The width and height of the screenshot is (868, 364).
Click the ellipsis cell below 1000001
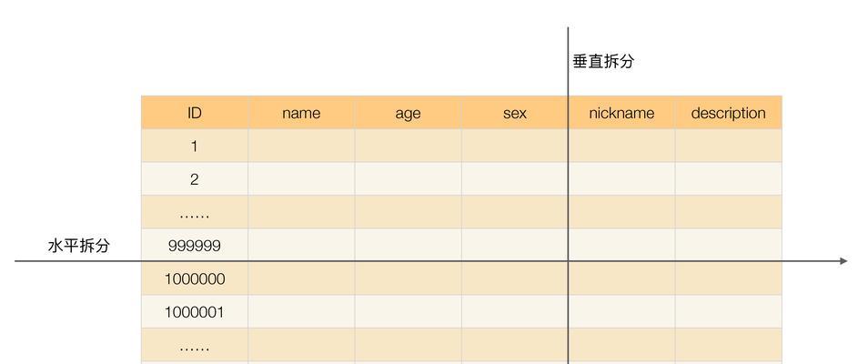pos(195,345)
